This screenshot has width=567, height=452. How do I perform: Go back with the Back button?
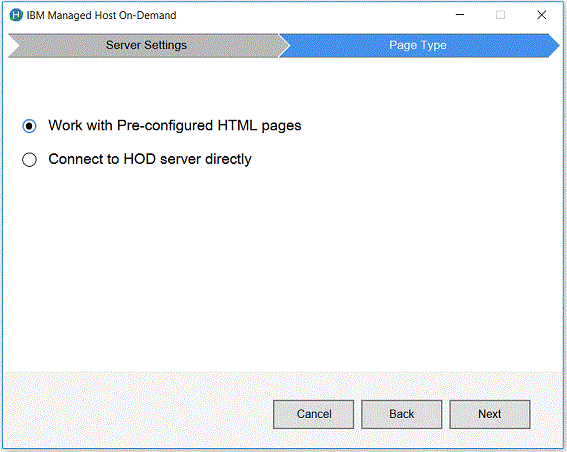(401, 414)
